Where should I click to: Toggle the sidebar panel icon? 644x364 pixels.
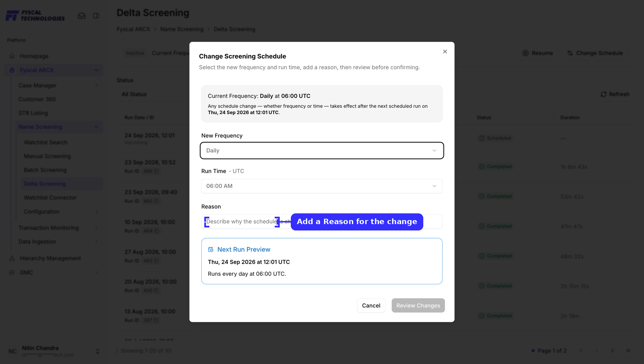click(x=96, y=16)
